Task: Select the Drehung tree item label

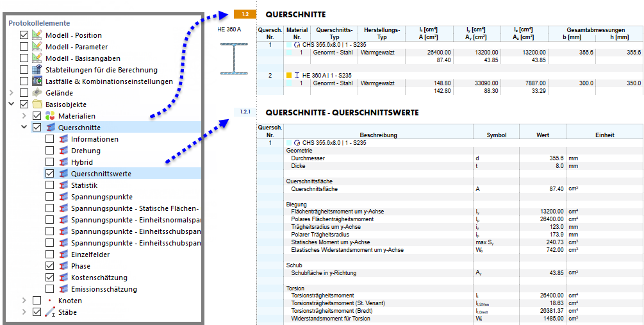Action: [85, 151]
